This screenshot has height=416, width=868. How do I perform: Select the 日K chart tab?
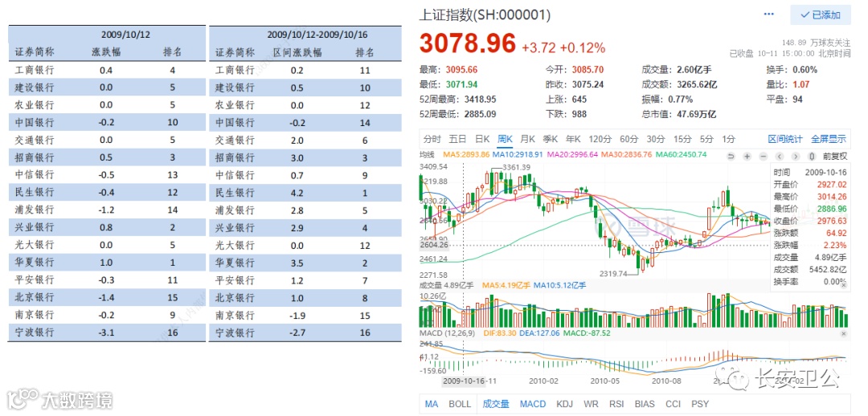(x=482, y=139)
